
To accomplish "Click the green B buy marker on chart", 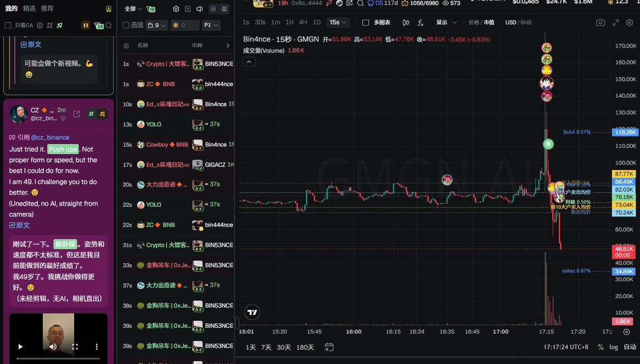I will click(548, 144).
